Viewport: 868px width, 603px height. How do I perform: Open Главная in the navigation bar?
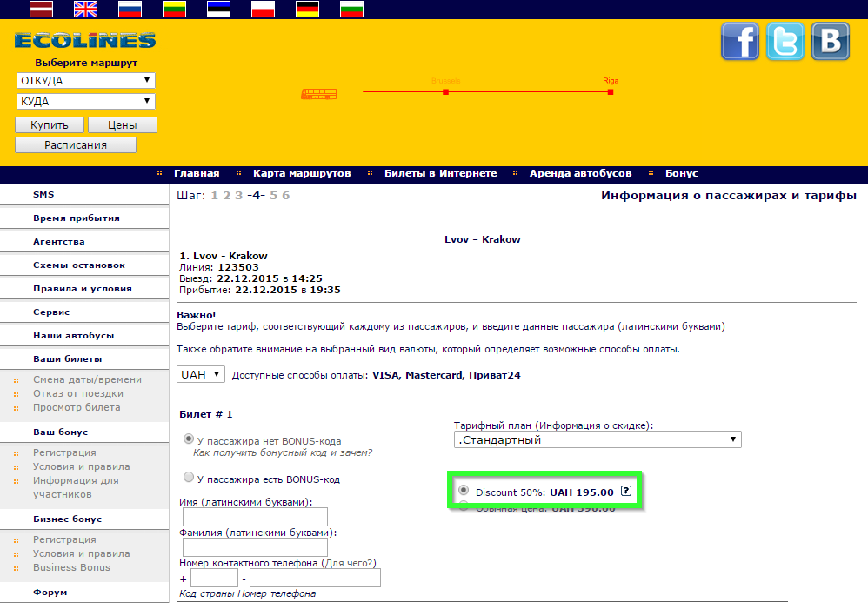pyautogui.click(x=197, y=173)
